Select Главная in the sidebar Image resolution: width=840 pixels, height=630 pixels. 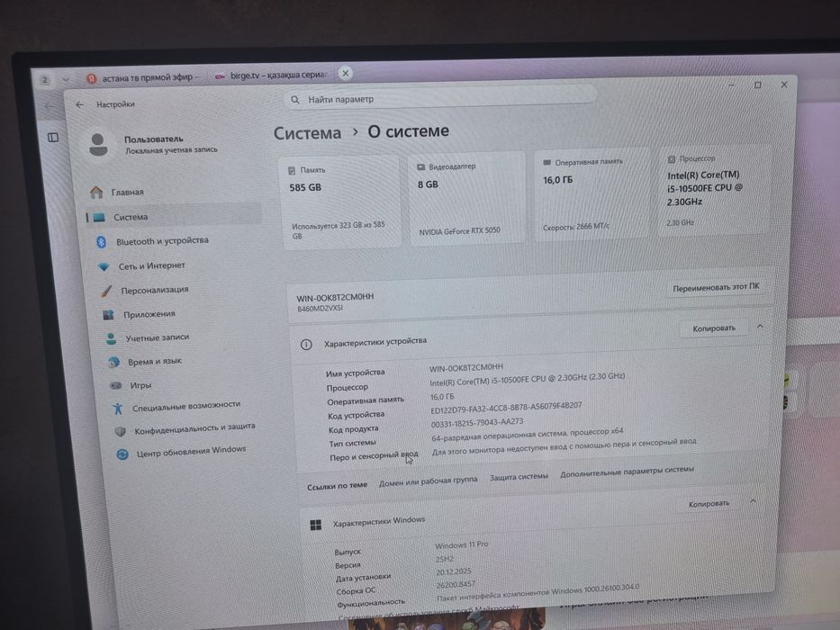point(128,192)
